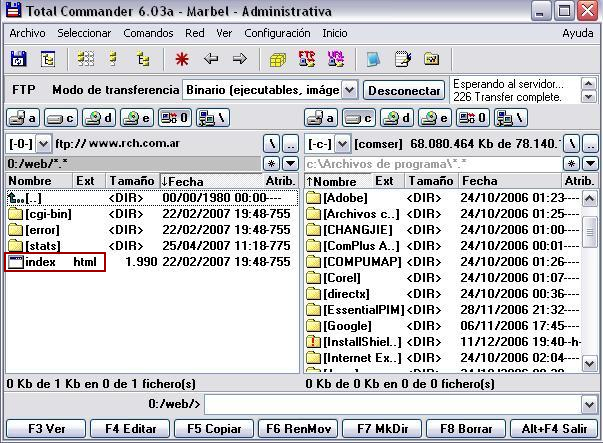Click the F5 Copiar button
Viewport: 603px width, 443px height.
point(214,428)
